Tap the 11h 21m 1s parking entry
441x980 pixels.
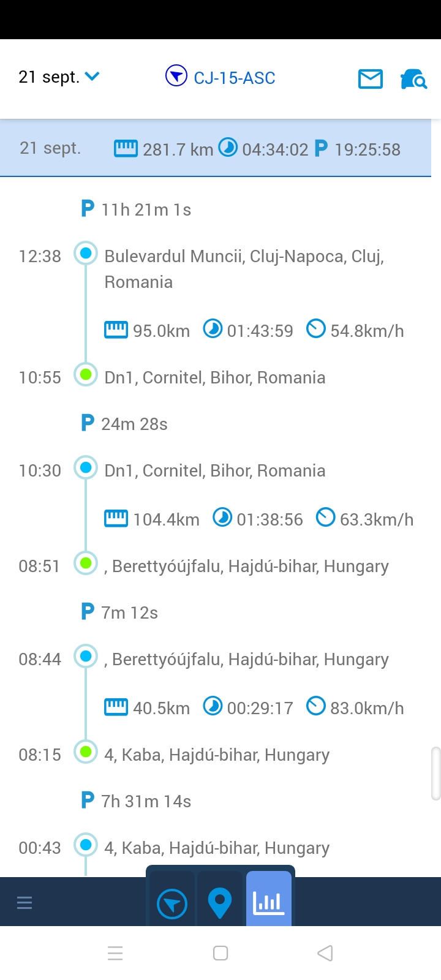[146, 209]
